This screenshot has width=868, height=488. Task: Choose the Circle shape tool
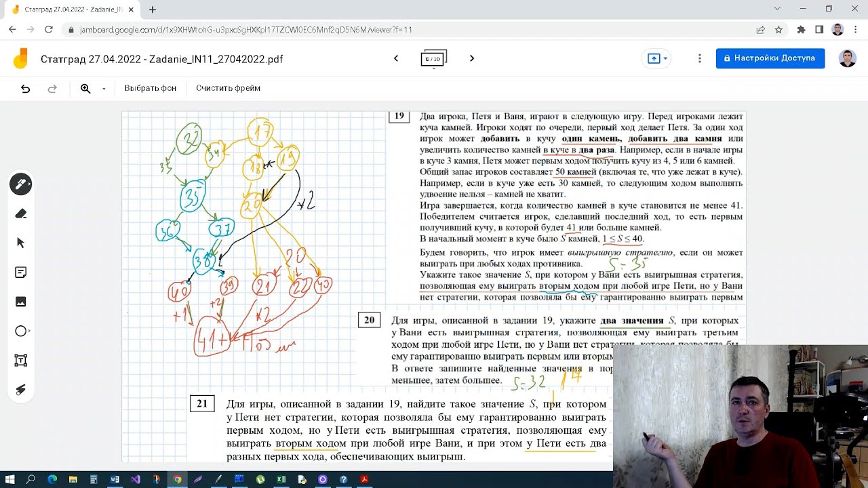click(20, 331)
